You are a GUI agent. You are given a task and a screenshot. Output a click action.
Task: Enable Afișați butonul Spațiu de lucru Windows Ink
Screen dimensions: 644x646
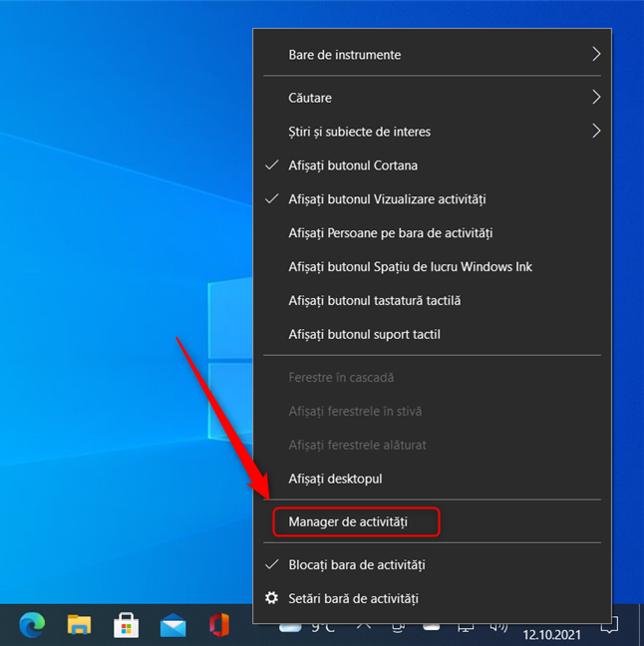[432, 266]
